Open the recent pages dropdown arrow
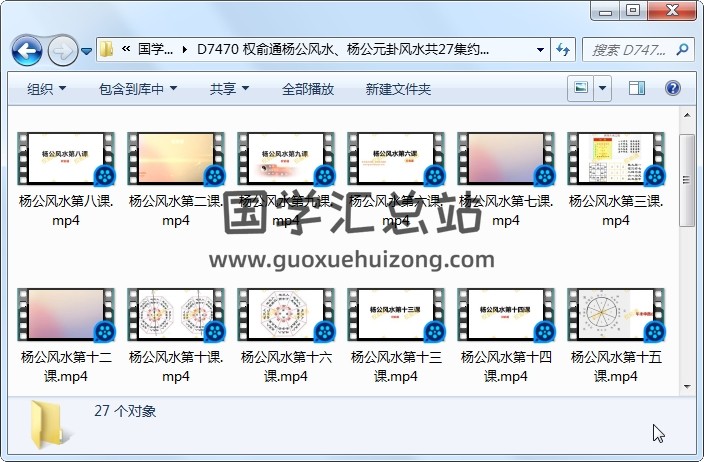704x462 pixels. coord(87,51)
